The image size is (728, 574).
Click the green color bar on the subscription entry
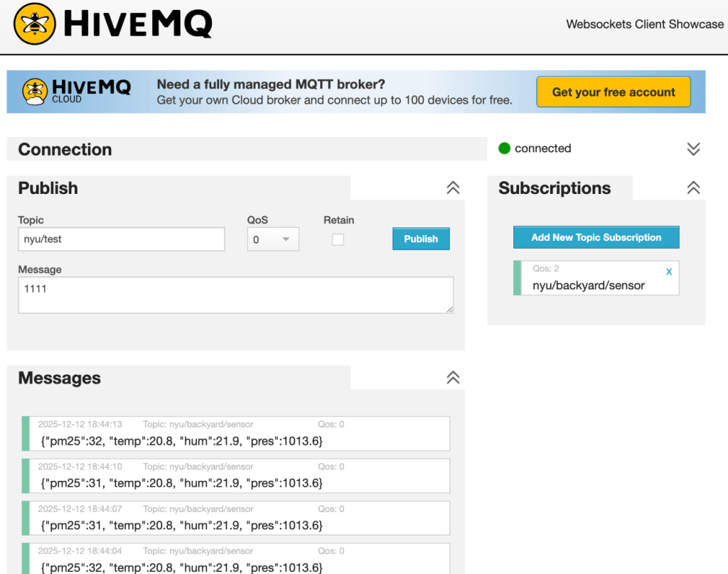(x=515, y=278)
